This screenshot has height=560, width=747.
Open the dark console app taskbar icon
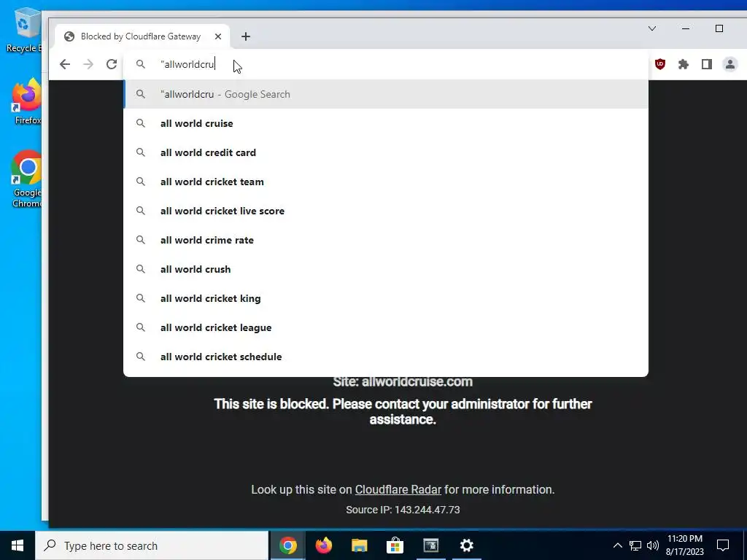430,545
